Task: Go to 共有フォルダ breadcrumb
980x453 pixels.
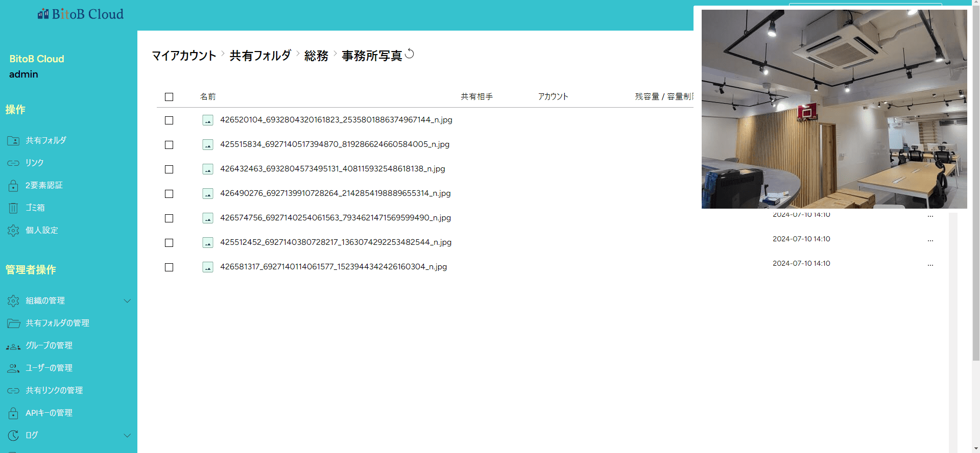Action: click(260, 56)
